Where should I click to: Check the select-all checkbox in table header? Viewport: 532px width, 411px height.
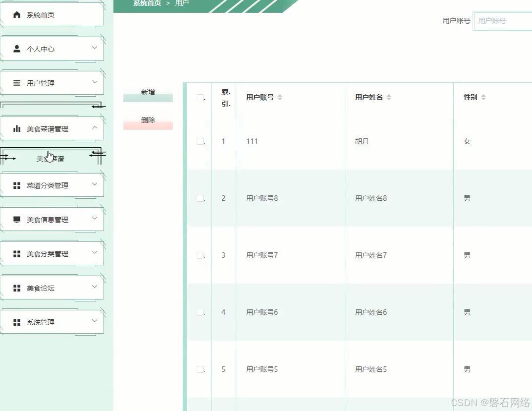point(200,97)
